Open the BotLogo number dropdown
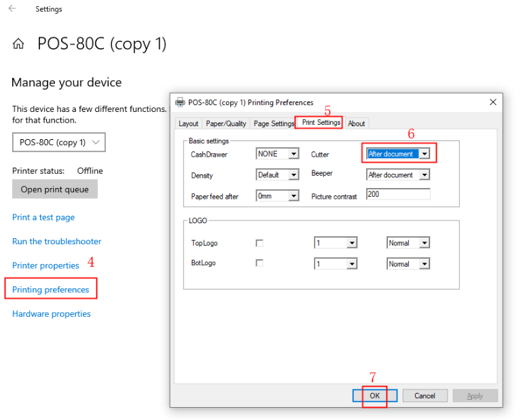The width and height of the screenshot is (523, 420). (x=336, y=264)
